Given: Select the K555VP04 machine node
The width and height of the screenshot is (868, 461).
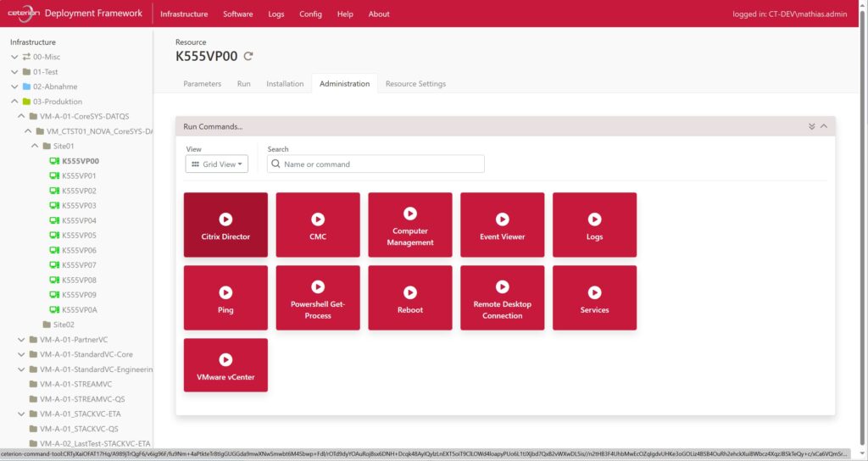Looking at the screenshot, I should 73,220.
